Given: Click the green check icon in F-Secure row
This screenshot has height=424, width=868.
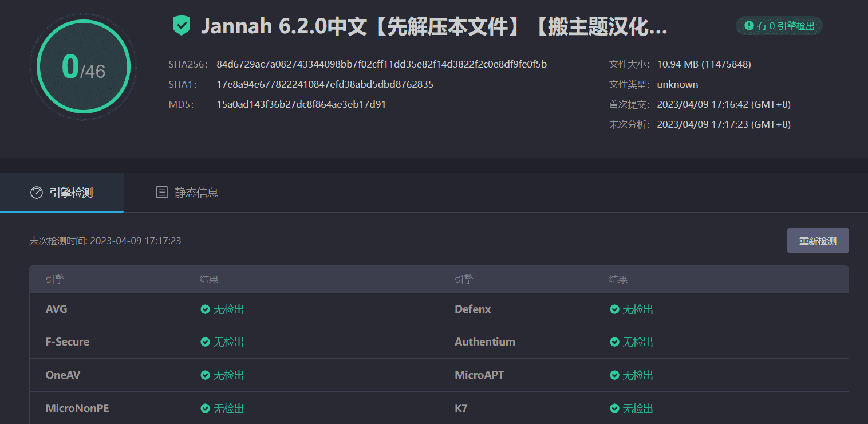Looking at the screenshot, I should (x=205, y=342).
